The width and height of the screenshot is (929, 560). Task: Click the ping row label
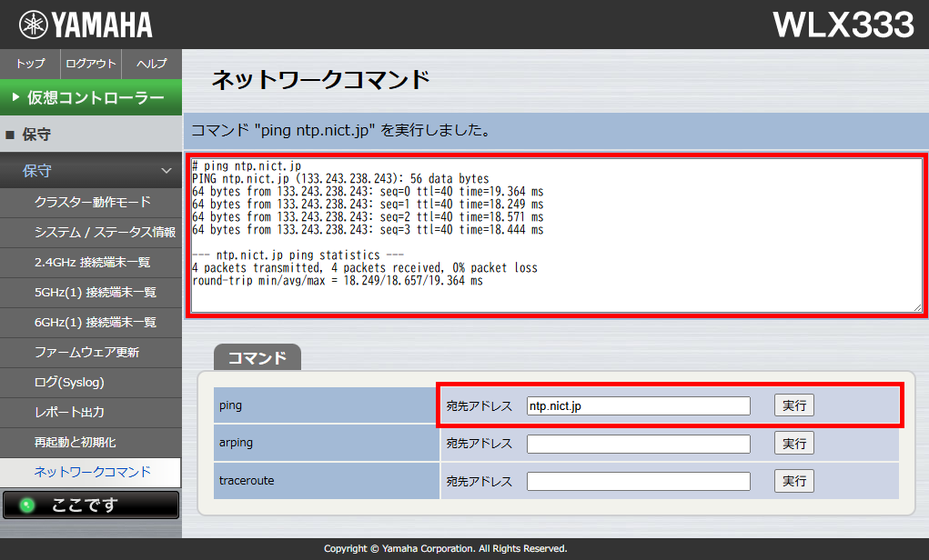click(x=230, y=405)
